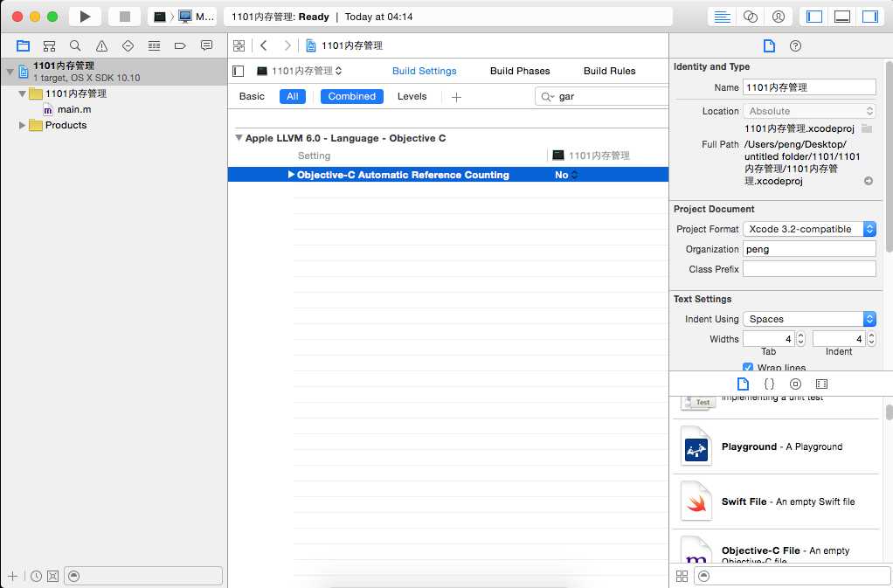The width and height of the screenshot is (893, 588).
Task: Open the Project navigator
Action: click(23, 45)
